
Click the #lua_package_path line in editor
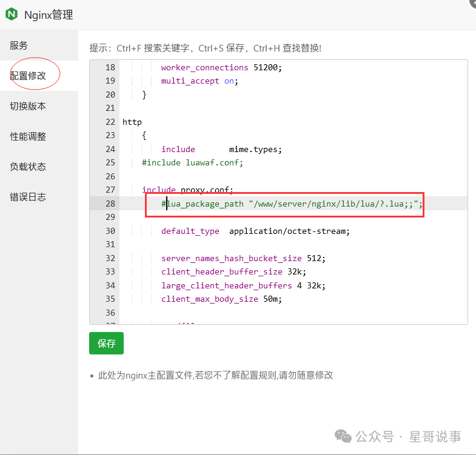coord(292,204)
